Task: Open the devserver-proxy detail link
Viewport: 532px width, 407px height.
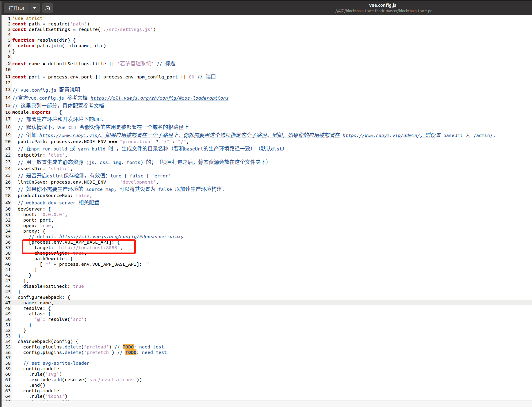Action: pos(121,236)
